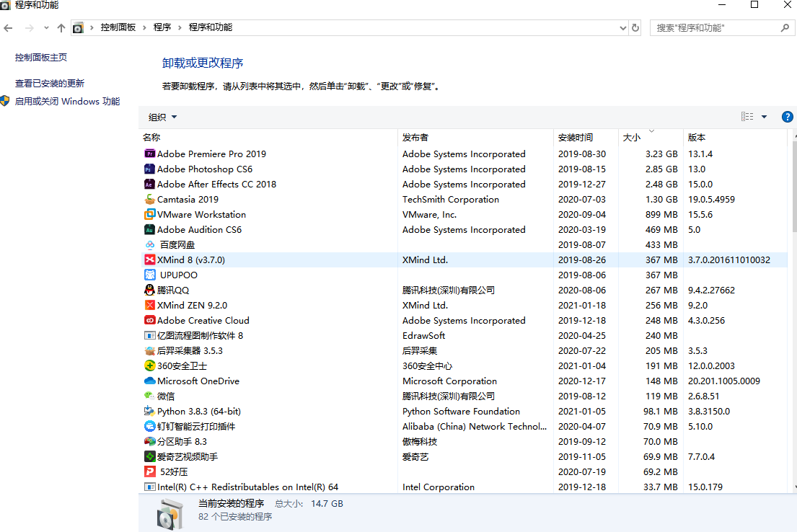Open recent locations dropdown near nav arrows
This screenshot has height=532, width=797.
[x=46, y=28]
